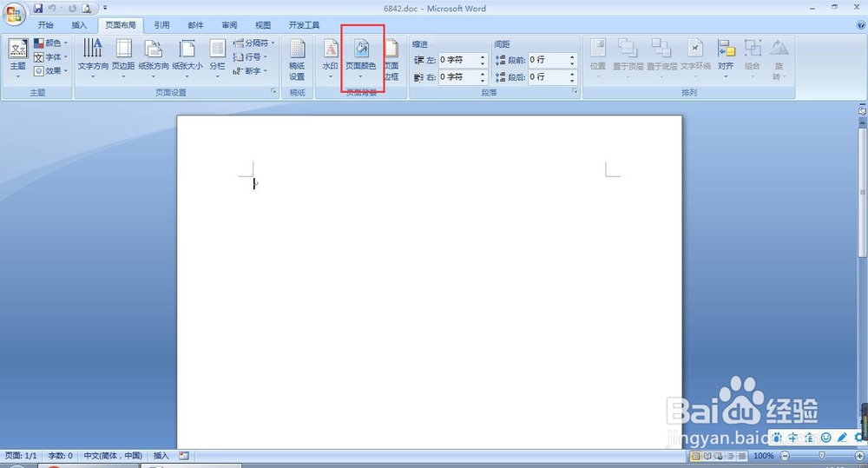The image size is (868, 468).
Task: Open Word Help question mark icon
Action: pos(861,25)
